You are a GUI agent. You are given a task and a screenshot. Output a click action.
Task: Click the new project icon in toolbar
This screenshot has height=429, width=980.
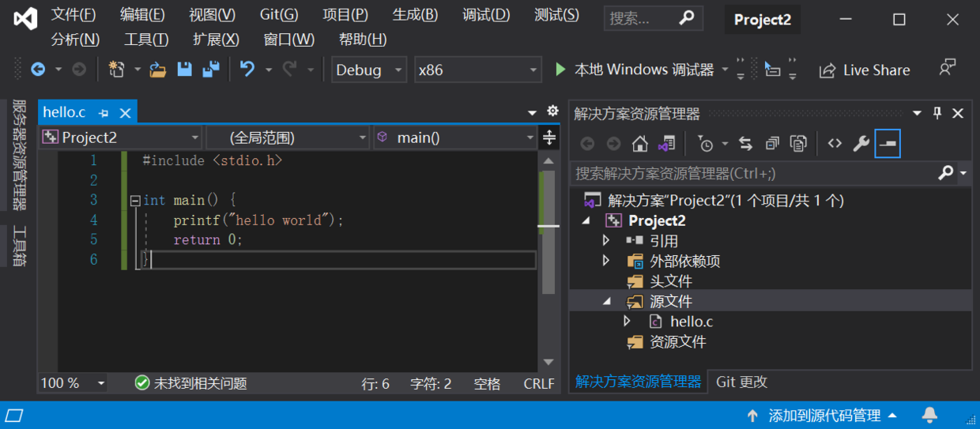117,70
